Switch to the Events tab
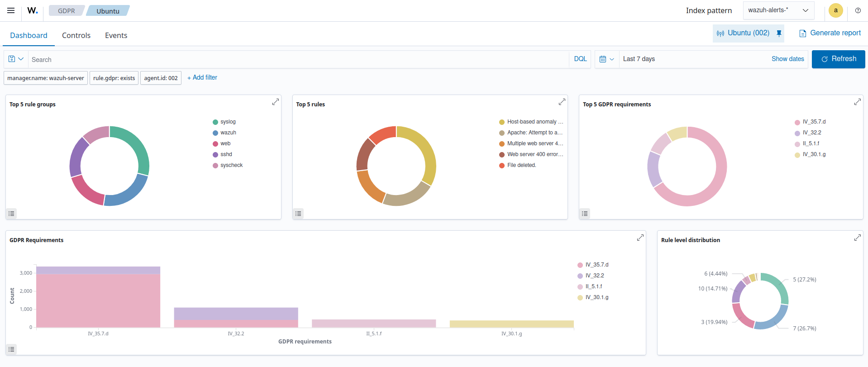Viewport: 868px width, 367px height. 116,35
